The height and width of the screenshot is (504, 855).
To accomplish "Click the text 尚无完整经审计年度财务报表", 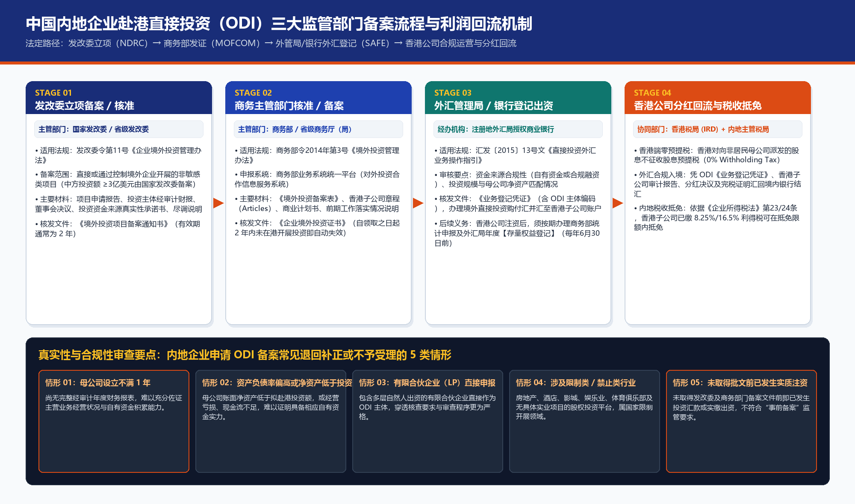I will coord(89,398).
